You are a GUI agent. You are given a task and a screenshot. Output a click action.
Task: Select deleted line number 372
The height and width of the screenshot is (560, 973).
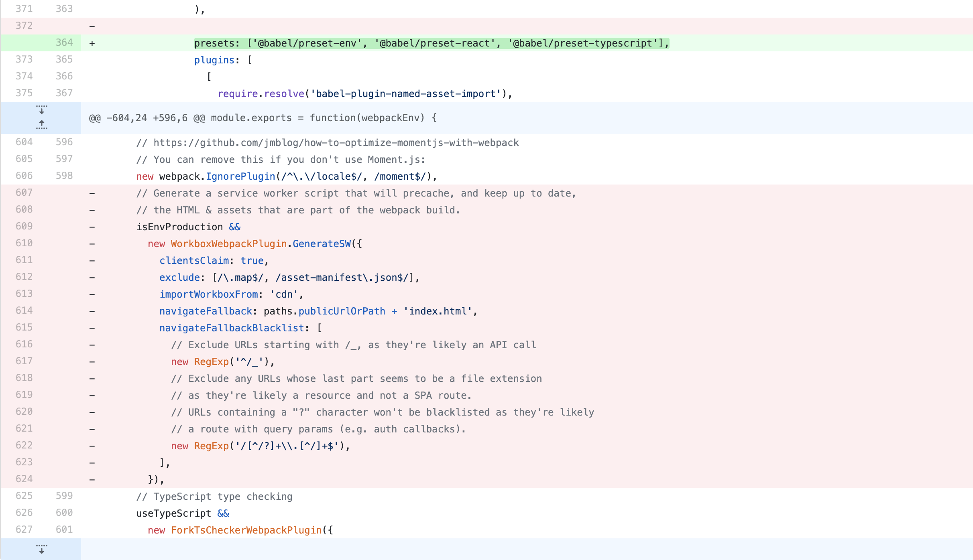click(24, 26)
